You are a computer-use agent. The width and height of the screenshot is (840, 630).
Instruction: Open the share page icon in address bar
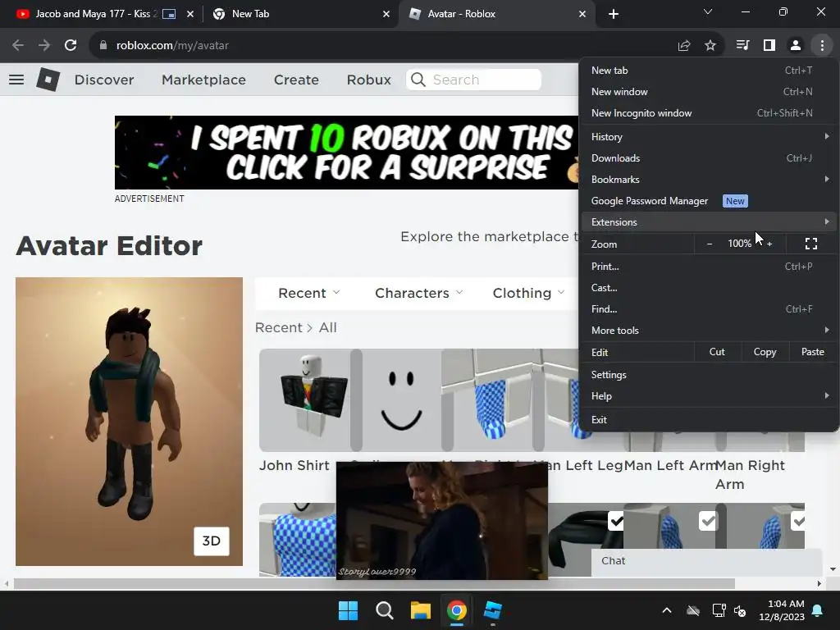pyautogui.click(x=683, y=46)
